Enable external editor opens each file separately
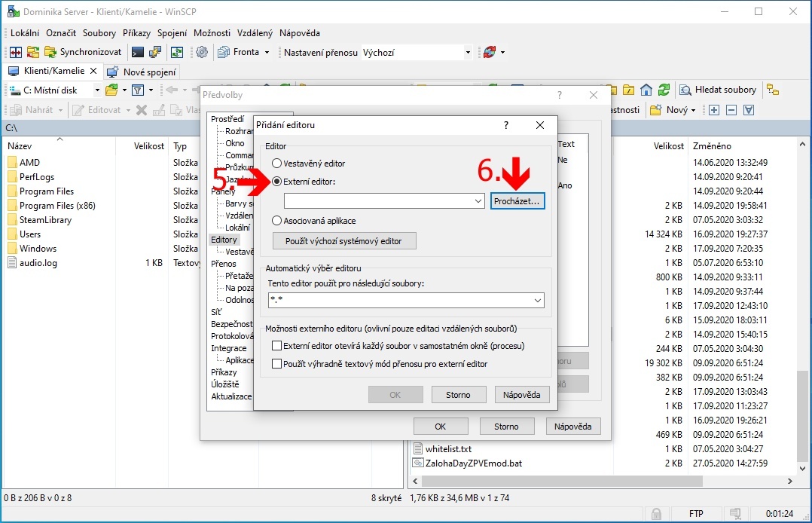Viewport: 812px width, 523px height. [x=276, y=346]
